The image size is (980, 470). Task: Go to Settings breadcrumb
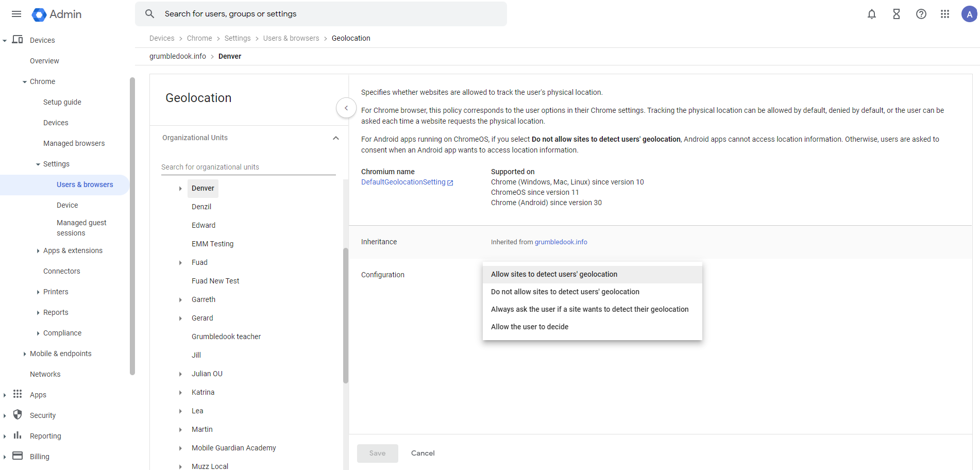point(238,38)
